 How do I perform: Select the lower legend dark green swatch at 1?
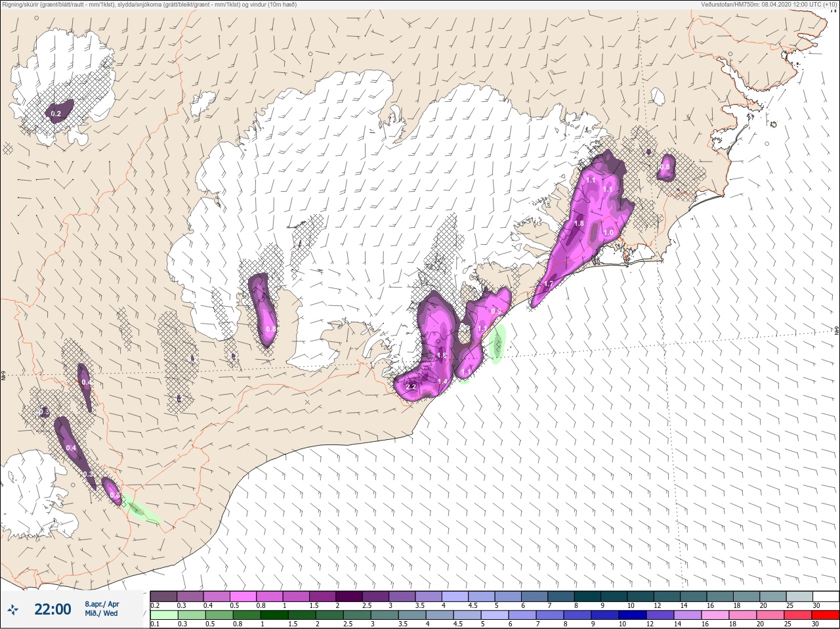pyautogui.click(x=275, y=615)
